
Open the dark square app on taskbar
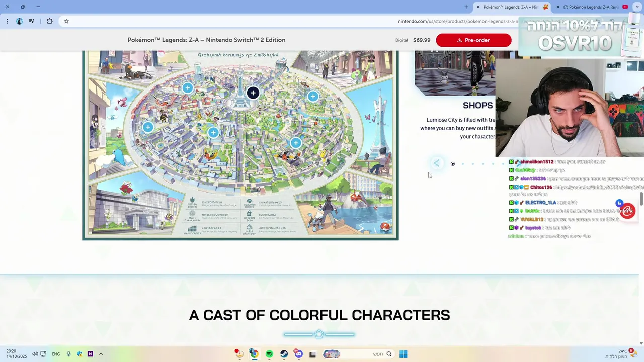point(312,354)
